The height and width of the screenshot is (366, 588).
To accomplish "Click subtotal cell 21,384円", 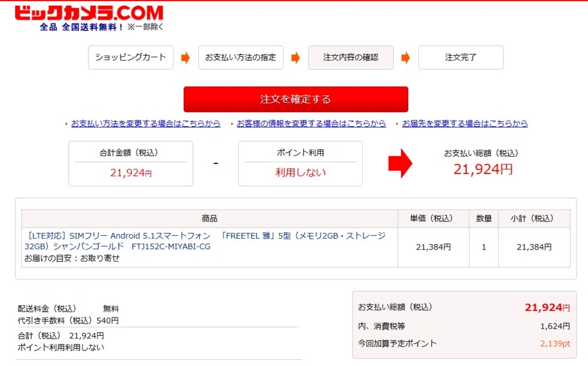I will tap(535, 247).
